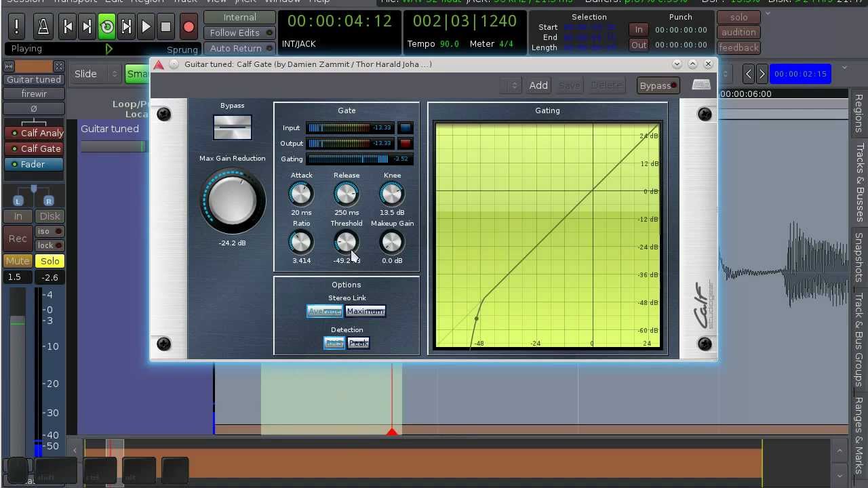Enable Follow Edits option
This screenshot has height=488, width=868.
pyautogui.click(x=239, y=33)
